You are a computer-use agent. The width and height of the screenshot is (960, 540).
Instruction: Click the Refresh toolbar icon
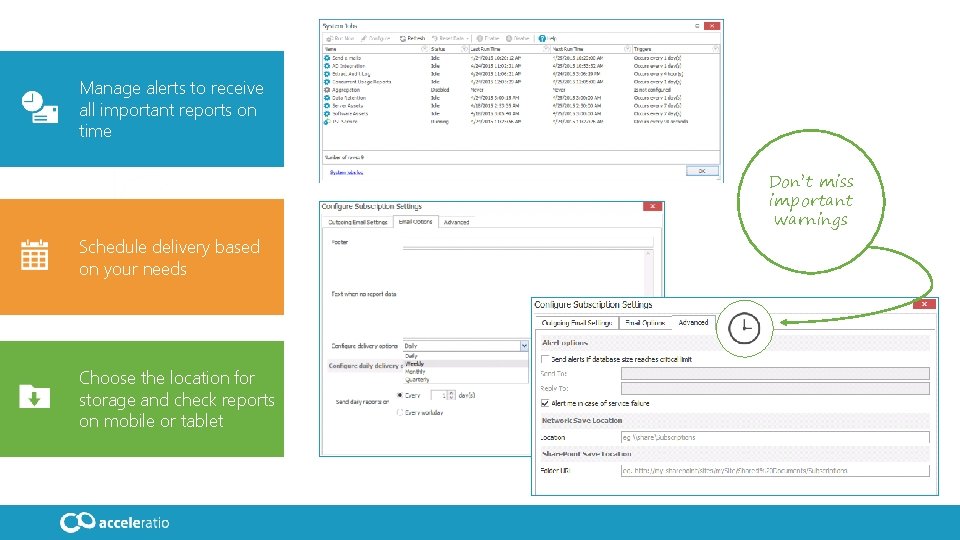pyautogui.click(x=403, y=39)
